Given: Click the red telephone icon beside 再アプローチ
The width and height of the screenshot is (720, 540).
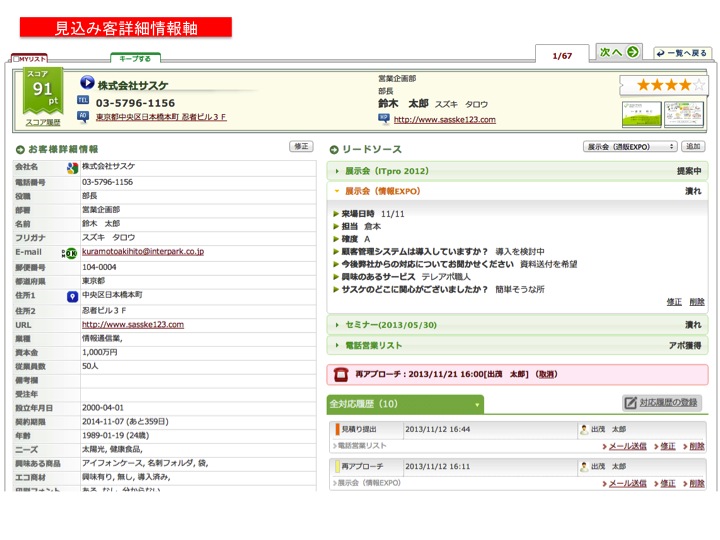Looking at the screenshot, I should 341,374.
